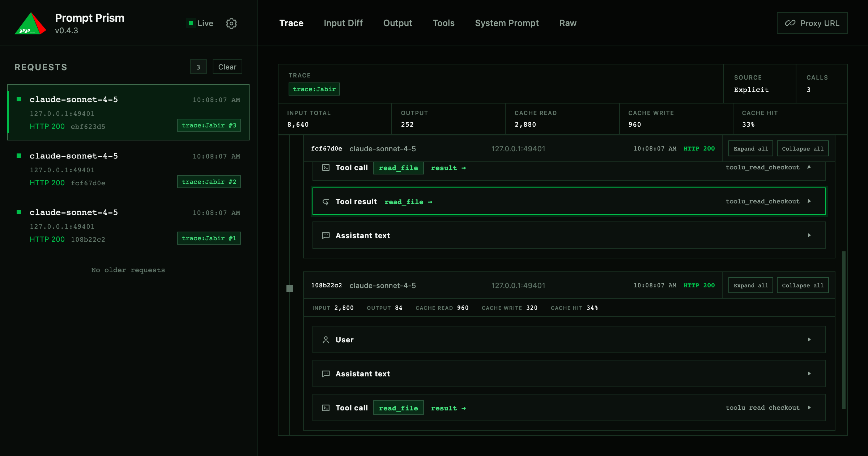This screenshot has width=868, height=456.
Task: Click the trace panel vertical scrollbar
Action: pos(843,329)
